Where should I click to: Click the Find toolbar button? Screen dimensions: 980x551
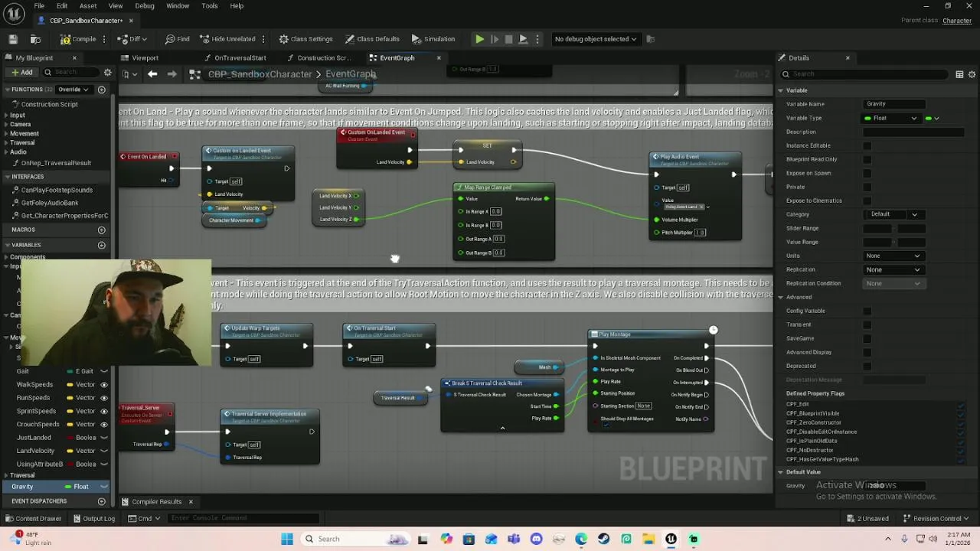tap(177, 39)
